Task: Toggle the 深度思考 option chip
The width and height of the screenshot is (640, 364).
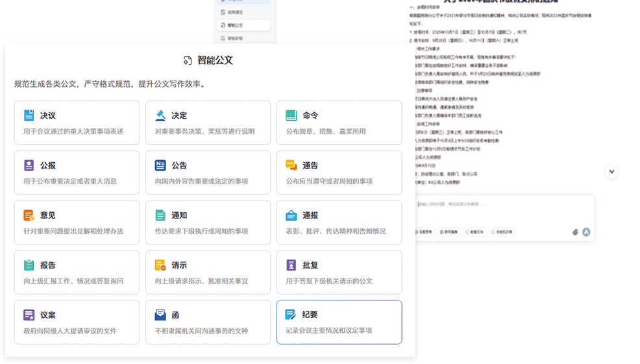Action: (x=426, y=232)
